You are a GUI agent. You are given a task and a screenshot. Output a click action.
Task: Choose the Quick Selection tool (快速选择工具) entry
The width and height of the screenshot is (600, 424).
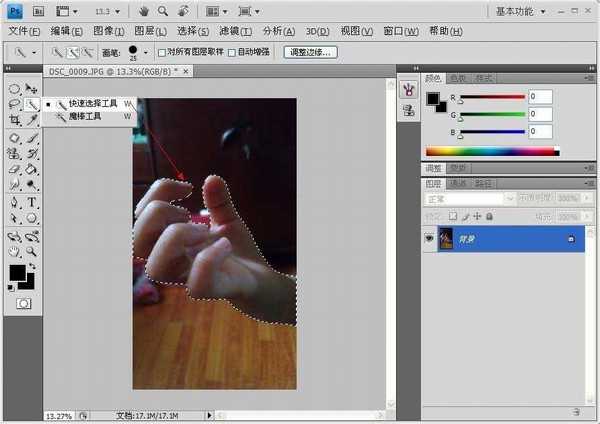(93, 103)
